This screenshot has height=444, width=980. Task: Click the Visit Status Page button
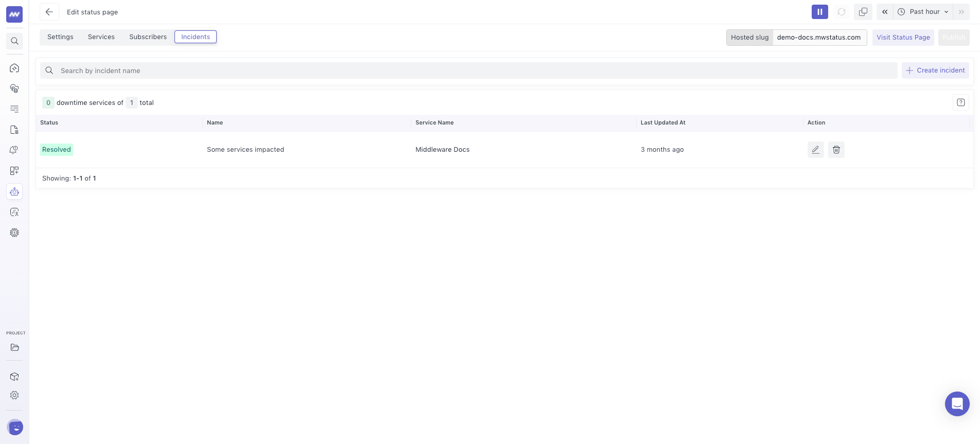click(x=903, y=38)
